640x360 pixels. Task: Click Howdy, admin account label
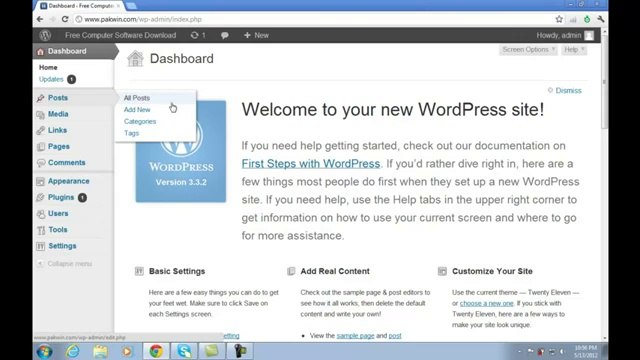point(559,36)
